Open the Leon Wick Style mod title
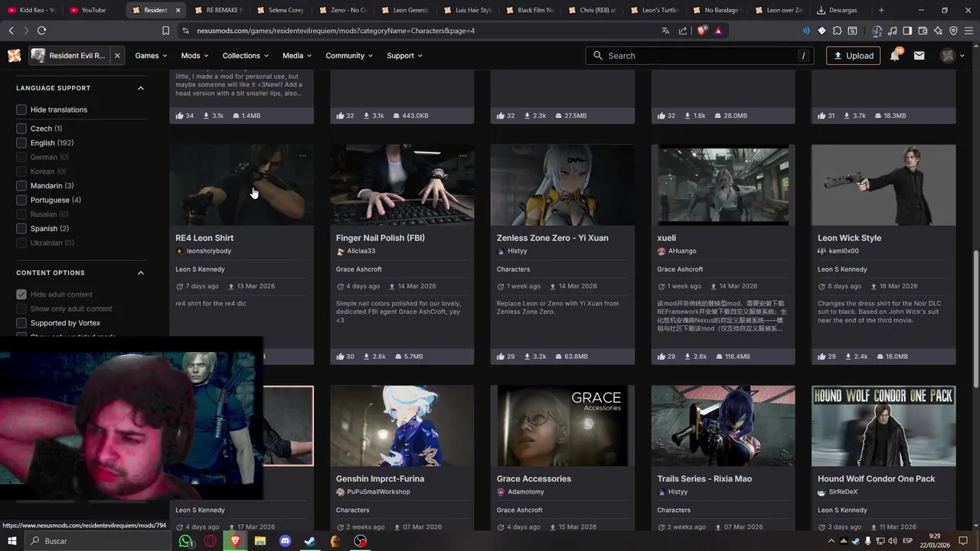Image resolution: width=980 pixels, height=551 pixels. point(849,238)
